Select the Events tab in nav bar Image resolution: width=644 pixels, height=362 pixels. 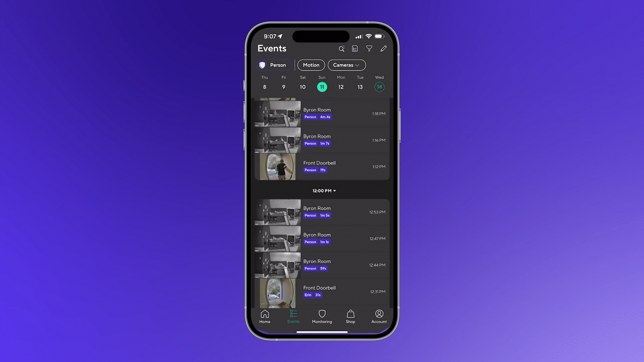tap(293, 316)
